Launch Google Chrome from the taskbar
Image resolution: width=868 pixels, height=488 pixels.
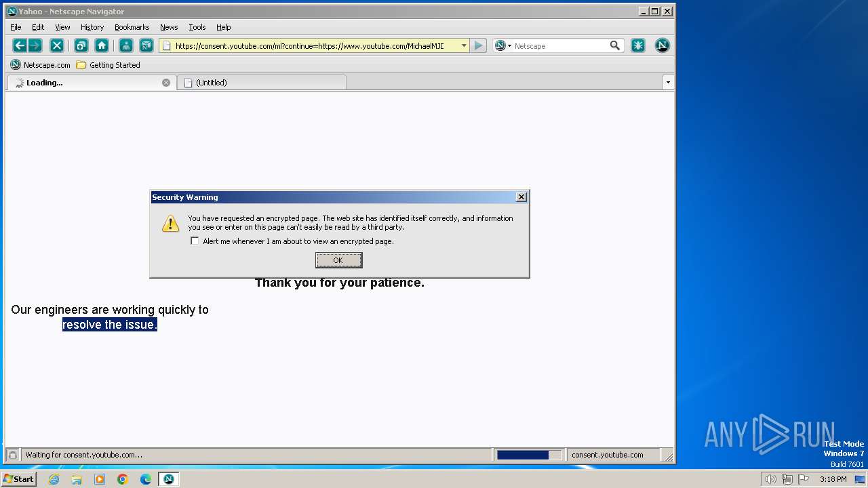pyautogui.click(x=123, y=479)
